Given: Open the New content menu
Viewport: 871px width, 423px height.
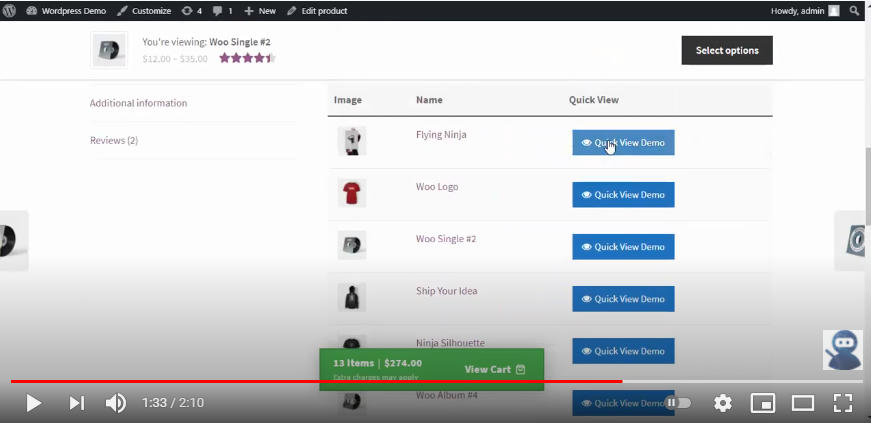Looking at the screenshot, I should pos(260,11).
